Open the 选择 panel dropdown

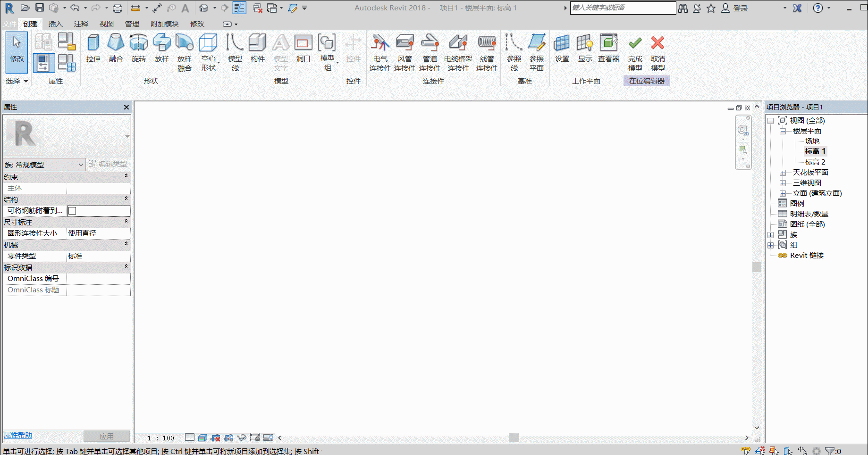tap(17, 81)
